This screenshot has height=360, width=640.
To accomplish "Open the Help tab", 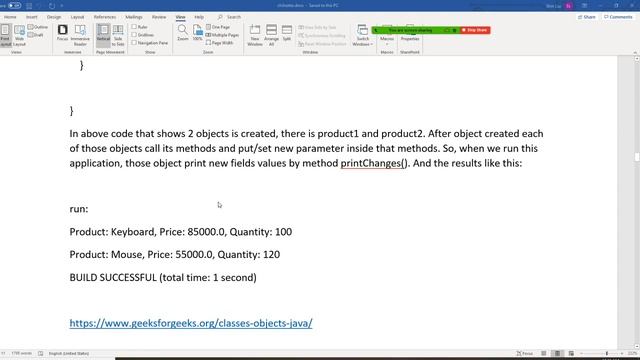I will coord(199,17).
